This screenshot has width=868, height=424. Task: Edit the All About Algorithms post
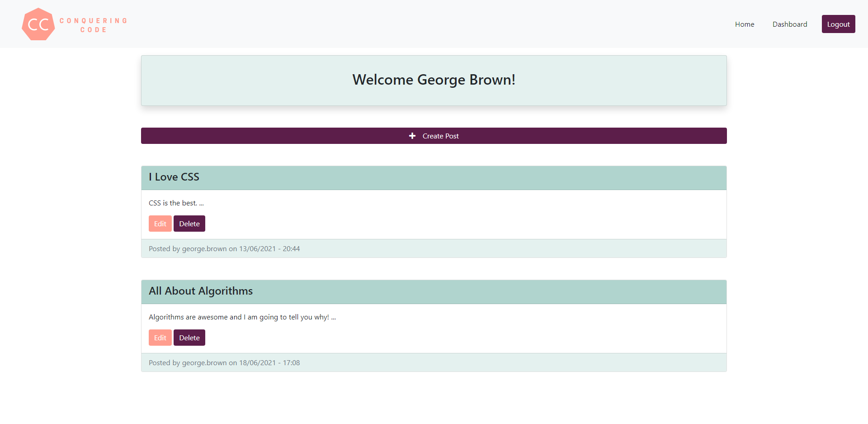click(160, 338)
